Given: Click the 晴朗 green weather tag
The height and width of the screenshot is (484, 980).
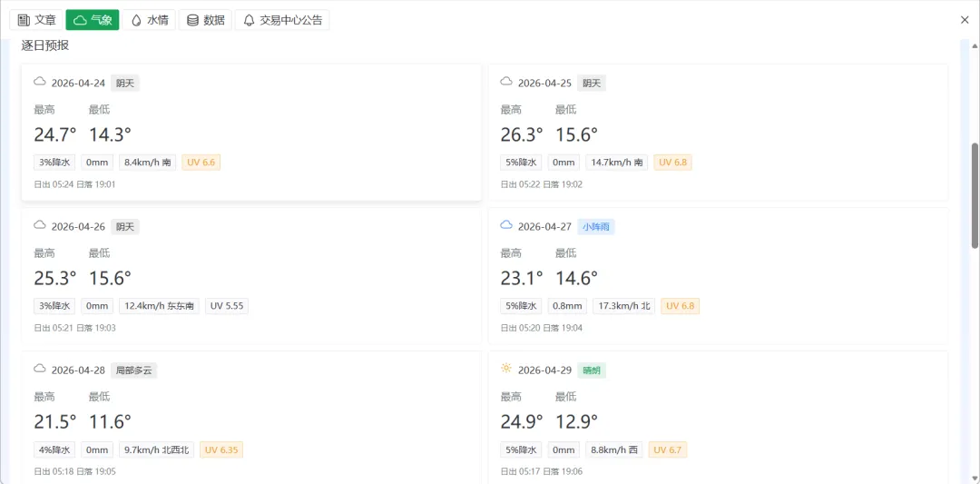Looking at the screenshot, I should tap(591, 370).
